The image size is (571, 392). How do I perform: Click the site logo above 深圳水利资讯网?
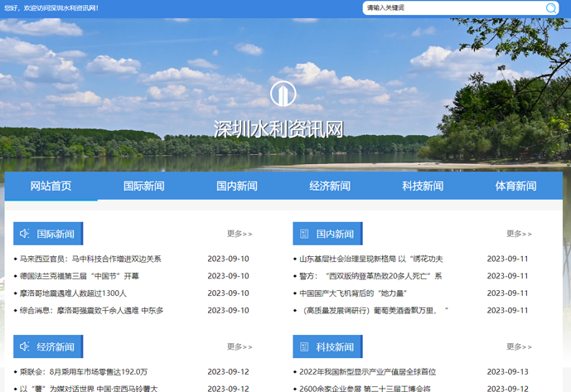pyautogui.click(x=283, y=94)
